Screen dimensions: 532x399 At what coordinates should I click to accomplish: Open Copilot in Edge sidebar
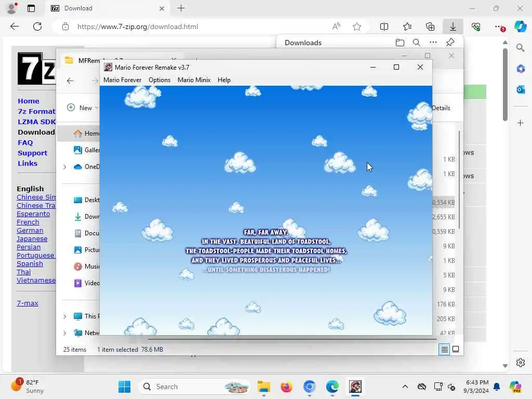[521, 26]
